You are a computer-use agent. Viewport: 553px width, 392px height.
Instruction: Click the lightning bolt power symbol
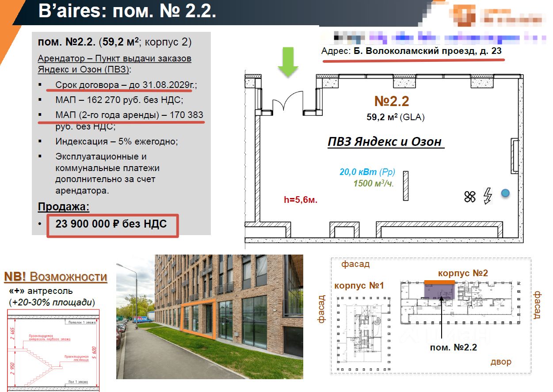tap(488, 196)
